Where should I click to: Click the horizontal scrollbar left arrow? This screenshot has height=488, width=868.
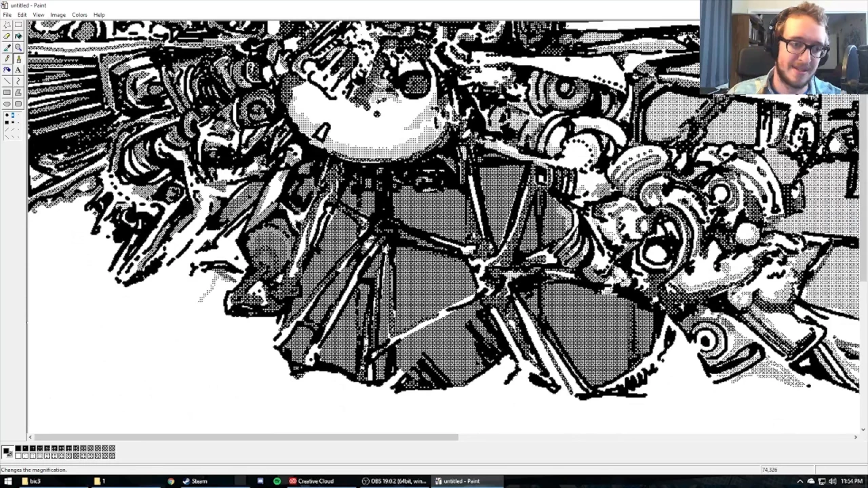click(x=31, y=437)
